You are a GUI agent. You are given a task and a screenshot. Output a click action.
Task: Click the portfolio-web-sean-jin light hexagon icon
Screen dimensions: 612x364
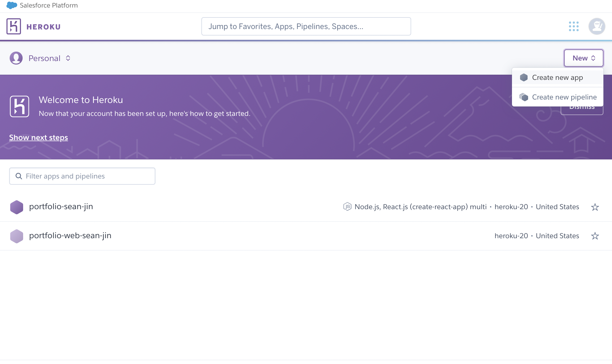coord(17,236)
